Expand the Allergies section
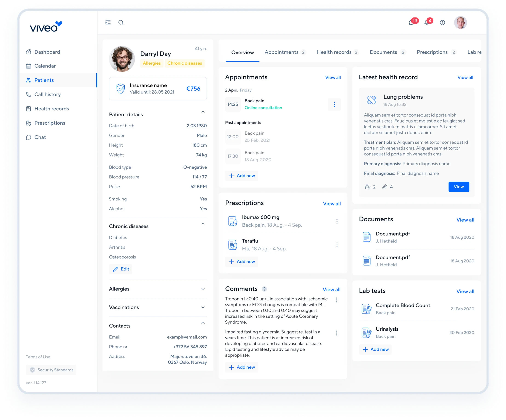506x420 pixels. point(203,289)
